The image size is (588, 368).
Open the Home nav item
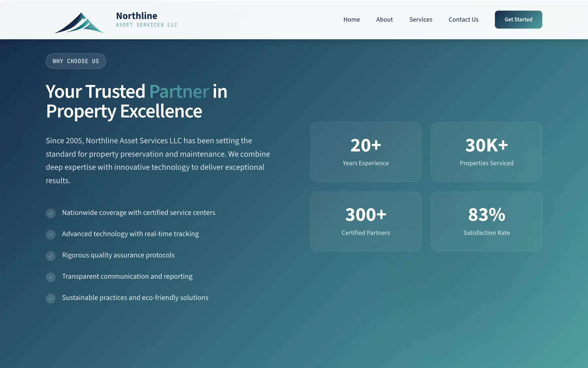coord(351,20)
